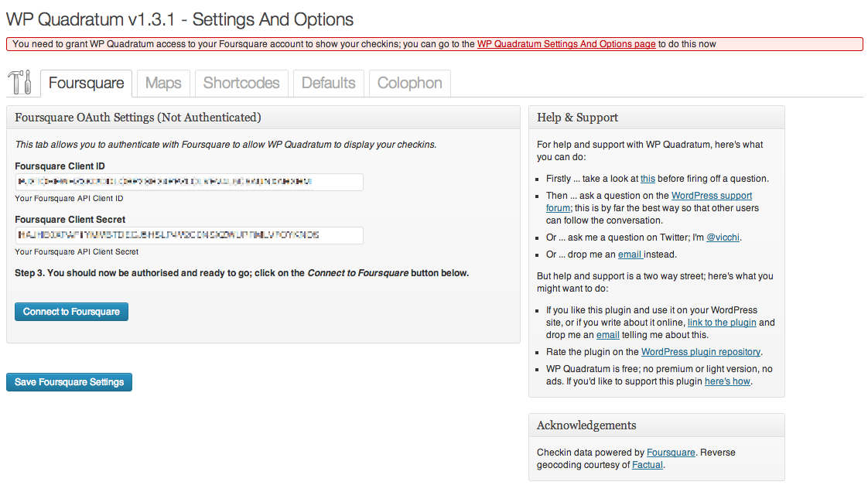Click the Acknowledgements panel header
This screenshot has width=868, height=492.
click(657, 425)
